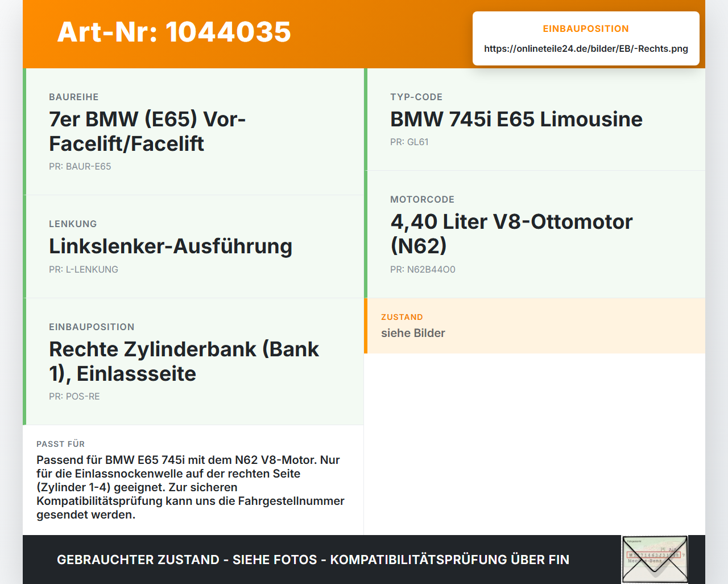Click the LENKUNG label
The image size is (728, 584).
click(x=73, y=224)
